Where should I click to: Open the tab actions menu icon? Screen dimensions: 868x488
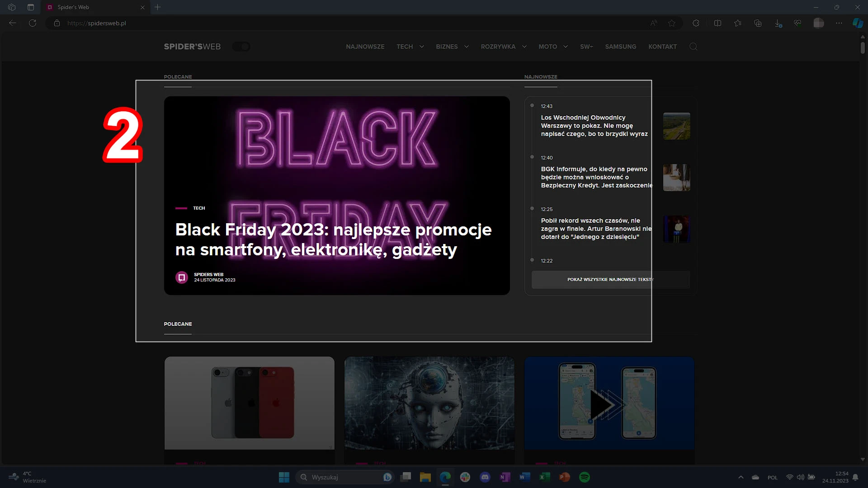click(x=31, y=7)
